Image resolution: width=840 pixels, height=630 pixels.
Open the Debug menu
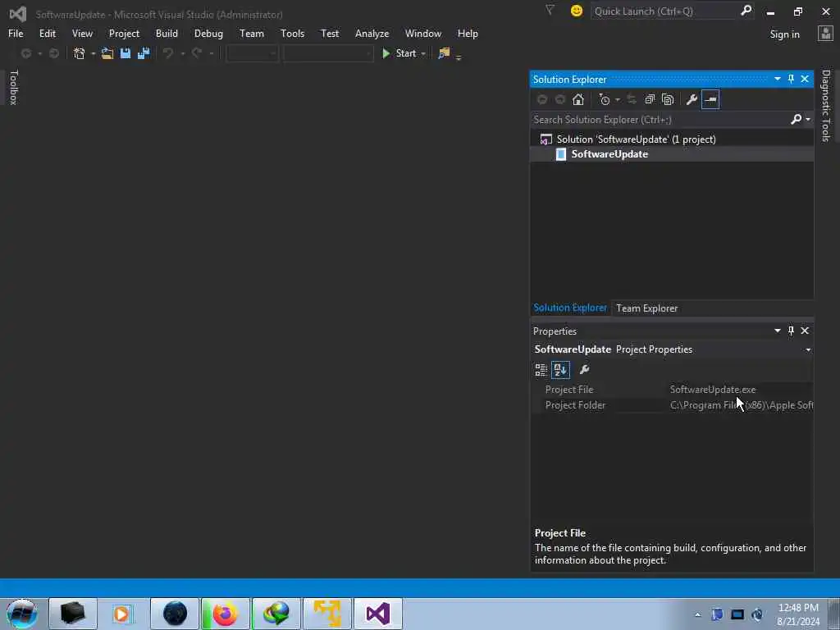coord(208,34)
